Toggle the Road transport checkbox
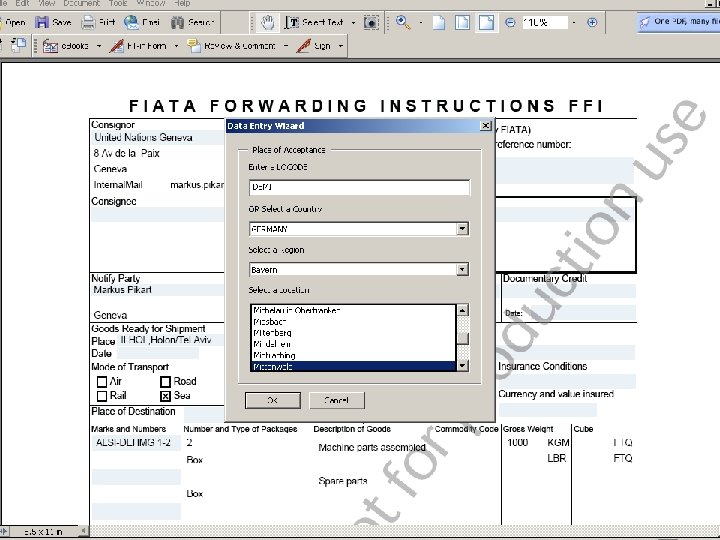720x540 pixels. pyautogui.click(x=165, y=382)
